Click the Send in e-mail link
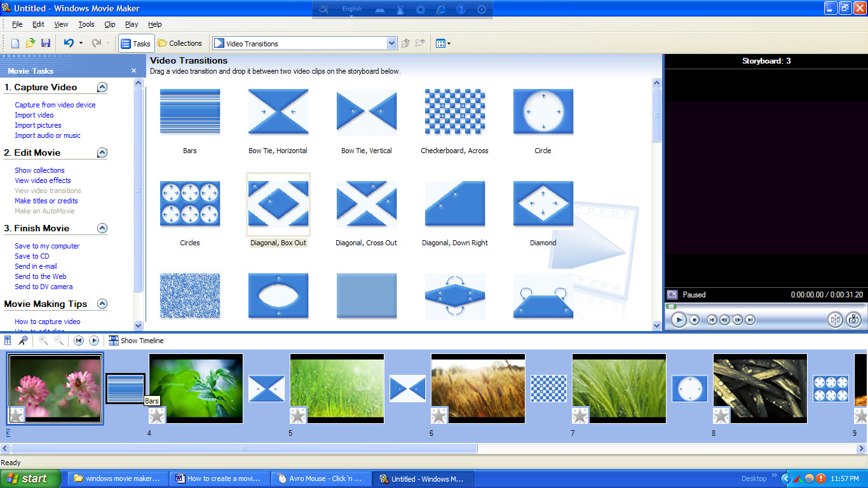This screenshot has width=868, height=488. pos(36,266)
